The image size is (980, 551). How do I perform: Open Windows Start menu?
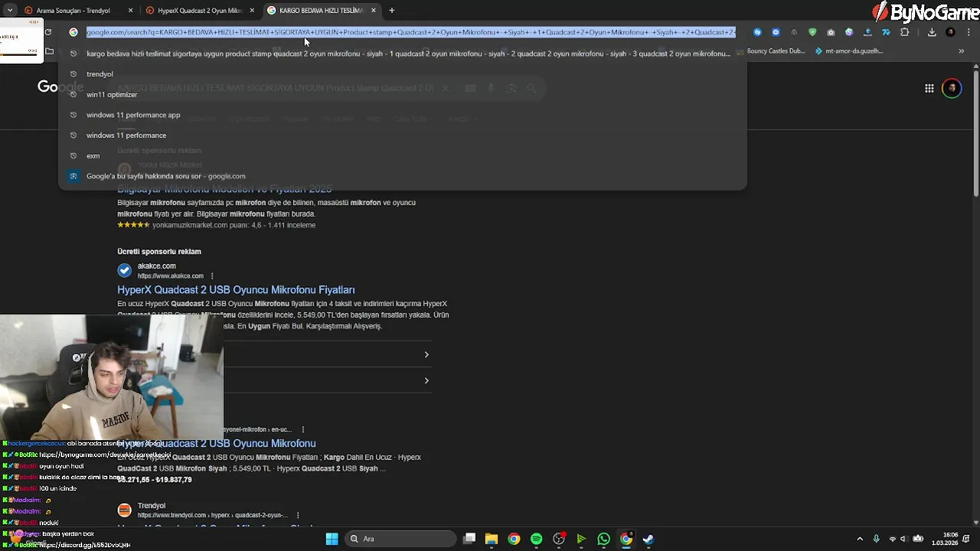coord(332,539)
